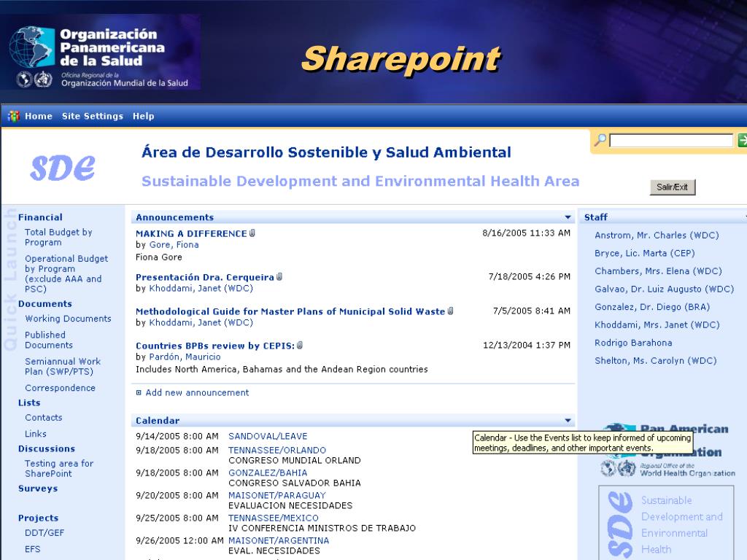This screenshot has height=560, width=747.
Task: Open the Contacts list
Action: click(43, 418)
